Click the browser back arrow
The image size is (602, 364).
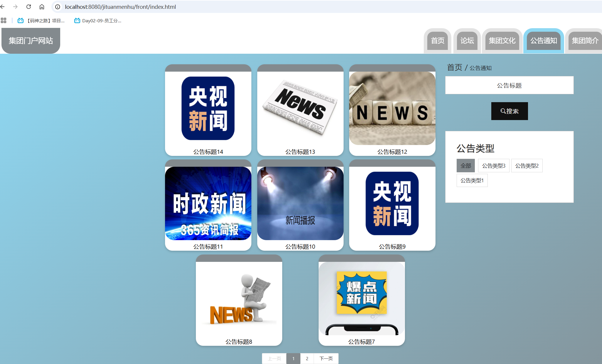pyautogui.click(x=3, y=7)
